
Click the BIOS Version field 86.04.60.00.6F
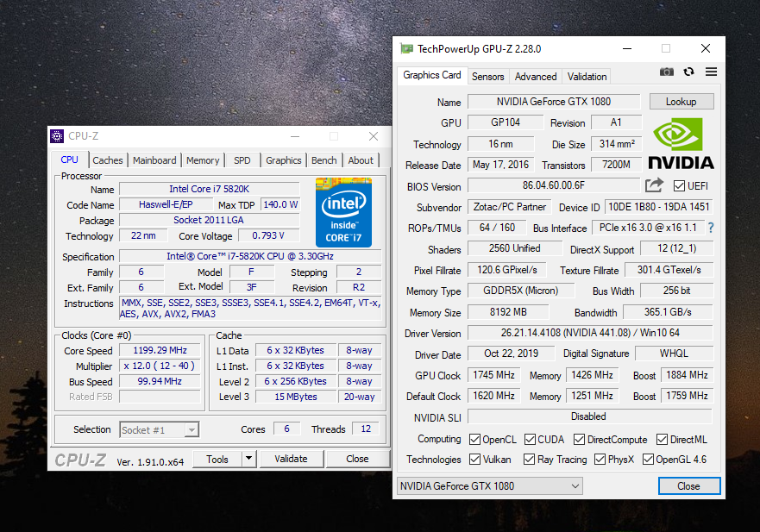[x=554, y=185]
